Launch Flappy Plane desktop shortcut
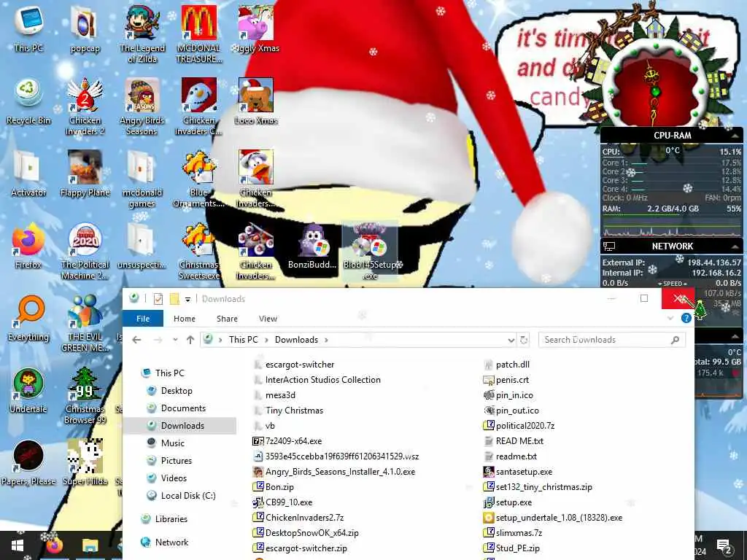The height and width of the screenshot is (560, 747). pos(85,174)
